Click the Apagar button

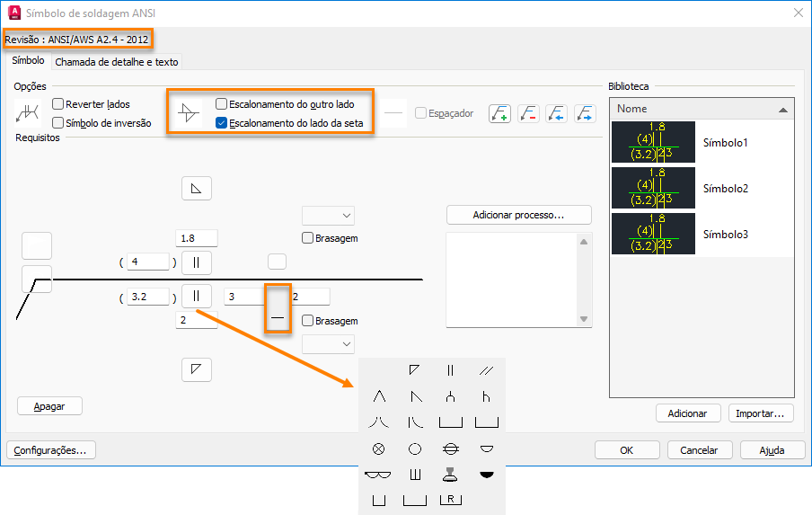pyautogui.click(x=49, y=406)
